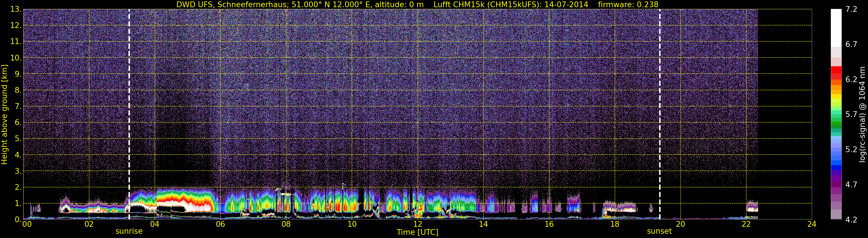Click the time axis tick '12'
The image size is (868, 238).
(417, 224)
